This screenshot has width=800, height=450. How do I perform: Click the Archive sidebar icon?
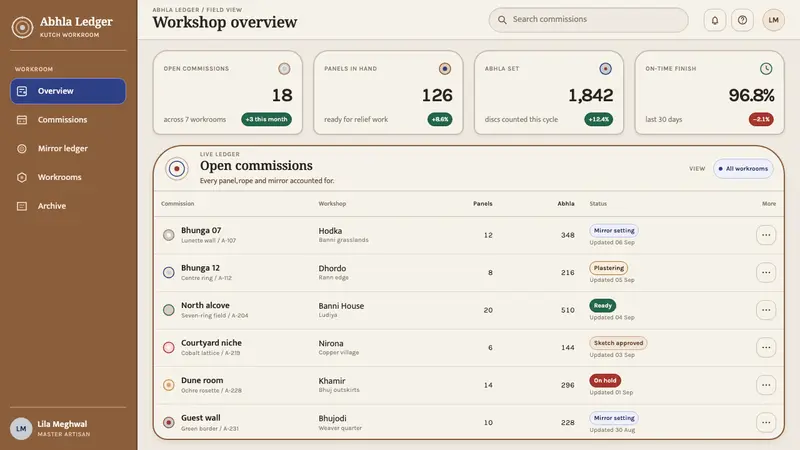point(22,206)
